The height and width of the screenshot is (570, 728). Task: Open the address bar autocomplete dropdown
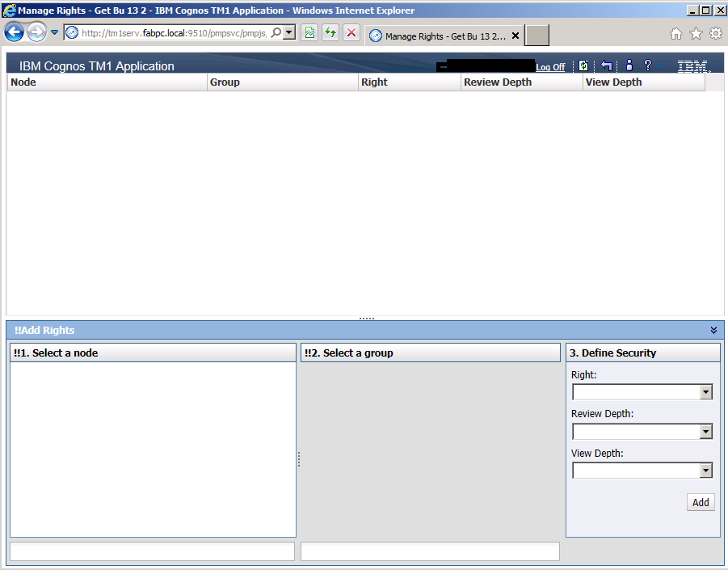(x=289, y=32)
